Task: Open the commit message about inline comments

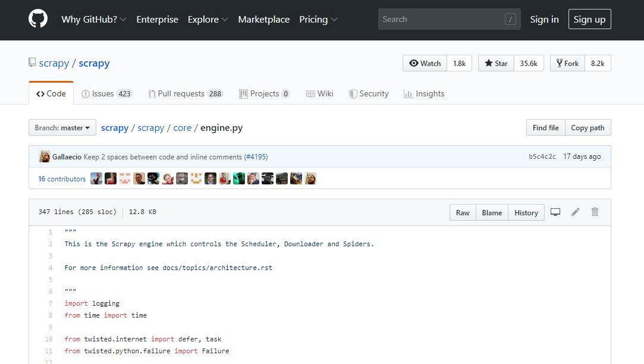Action: [x=163, y=157]
